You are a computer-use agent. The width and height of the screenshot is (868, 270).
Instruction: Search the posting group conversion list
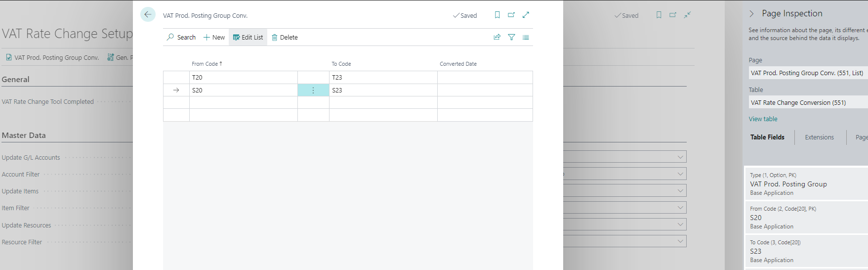[x=181, y=37]
